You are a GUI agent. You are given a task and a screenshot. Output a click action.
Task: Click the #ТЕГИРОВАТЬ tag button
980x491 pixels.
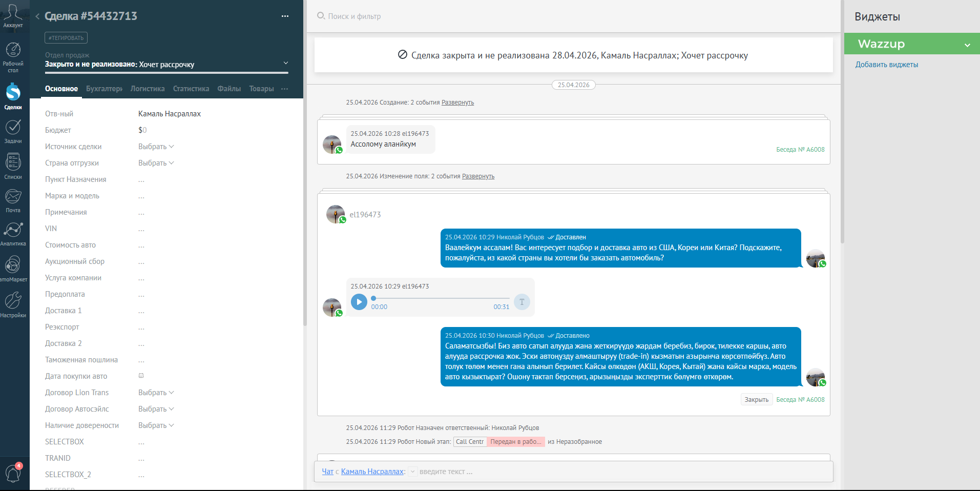(x=66, y=38)
